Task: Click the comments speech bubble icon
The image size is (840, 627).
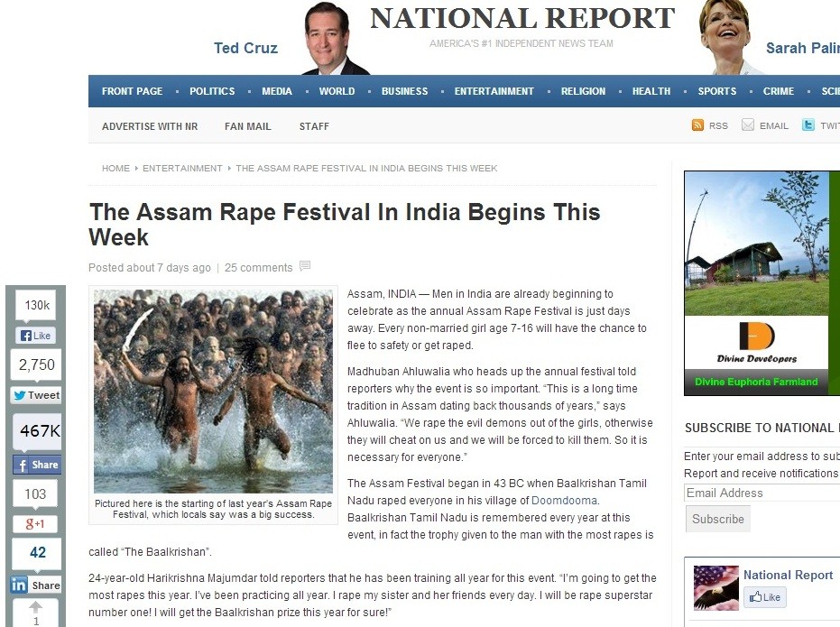Action: point(305,265)
